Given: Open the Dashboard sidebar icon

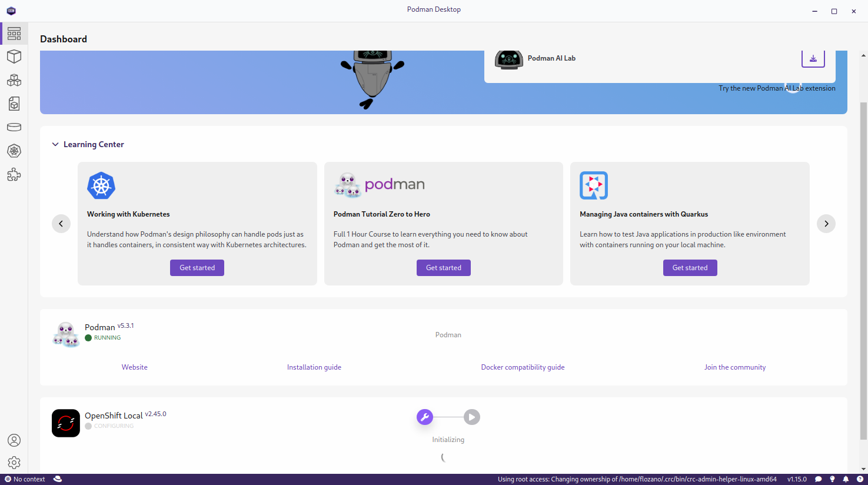Looking at the screenshot, I should pos(14,34).
